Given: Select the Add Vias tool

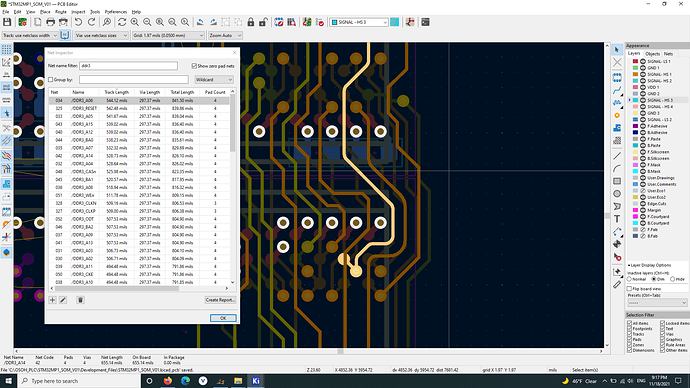Looking at the screenshot, I should pyautogui.click(x=617, y=115).
